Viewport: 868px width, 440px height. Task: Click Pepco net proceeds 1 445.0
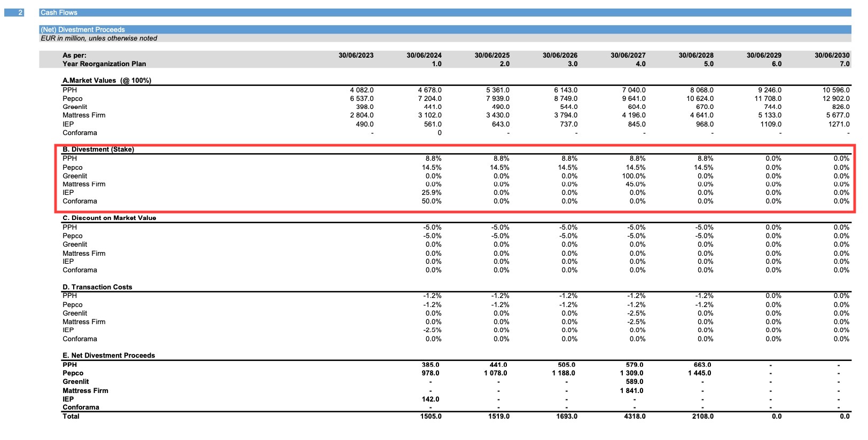700,373
